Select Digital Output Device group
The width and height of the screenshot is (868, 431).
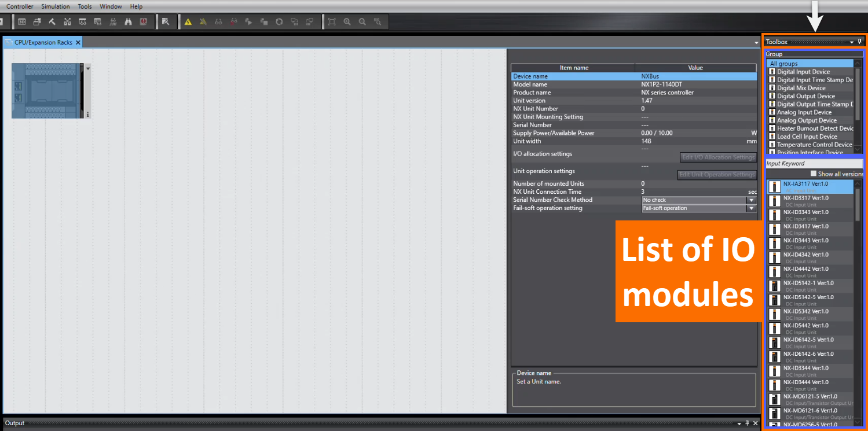(810, 96)
